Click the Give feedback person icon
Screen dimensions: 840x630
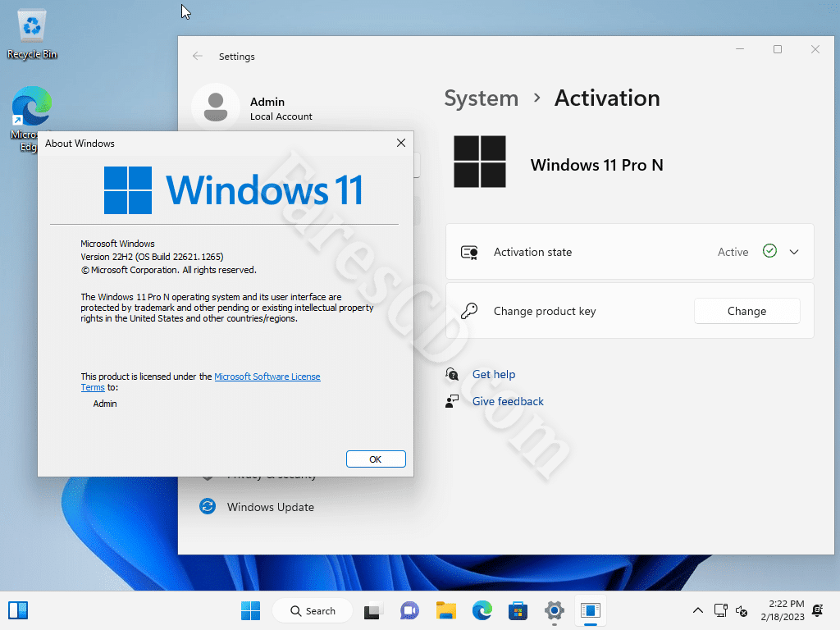(x=452, y=400)
